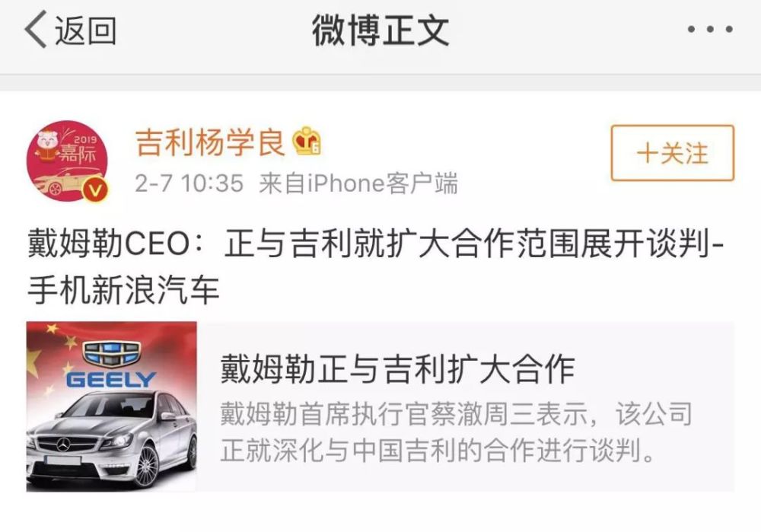
Task: Tap post timestamp 2-7 10:35
Action: pyautogui.click(x=189, y=183)
